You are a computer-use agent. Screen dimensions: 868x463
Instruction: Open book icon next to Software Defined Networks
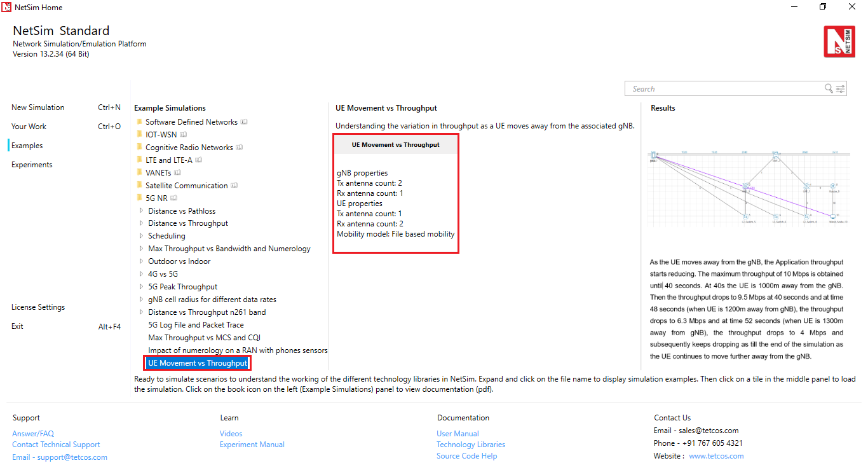[x=244, y=122]
